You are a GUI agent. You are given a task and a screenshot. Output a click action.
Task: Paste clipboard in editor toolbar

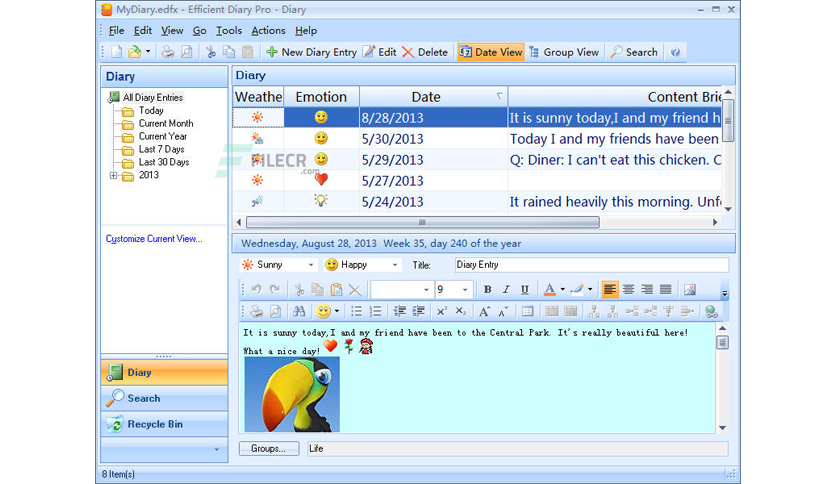click(x=336, y=289)
